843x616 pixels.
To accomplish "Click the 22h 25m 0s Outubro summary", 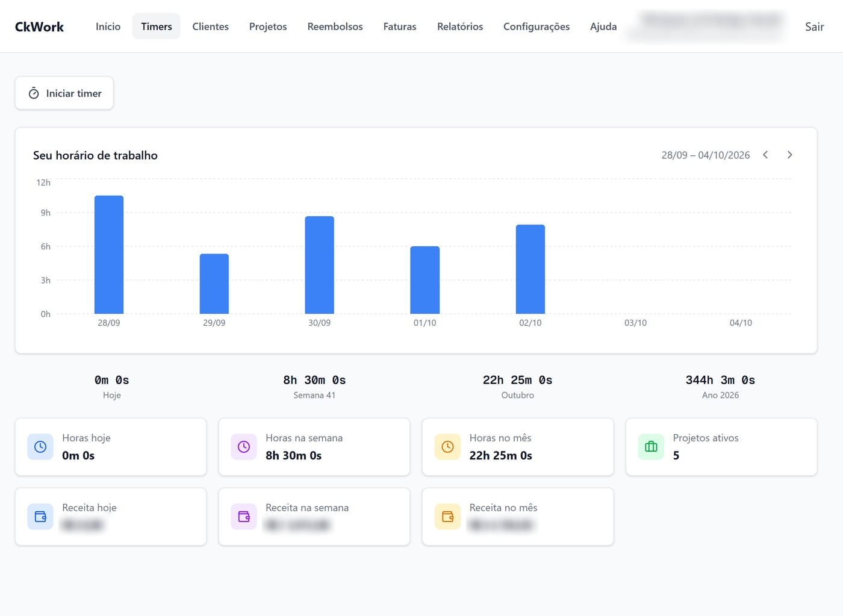I will click(518, 387).
